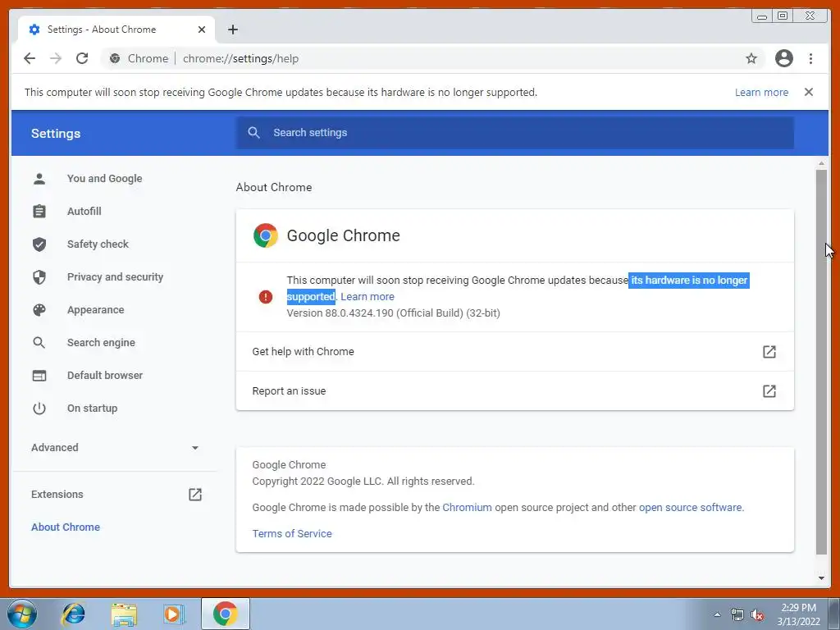
Task: Launch Internet Explorer from the taskbar
Action: (x=73, y=614)
